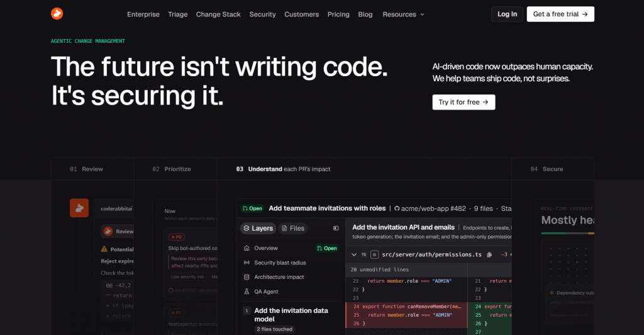This screenshot has width=644, height=335.
Task: Click the Add the invitation API and emails heading
Action: [x=403, y=227]
